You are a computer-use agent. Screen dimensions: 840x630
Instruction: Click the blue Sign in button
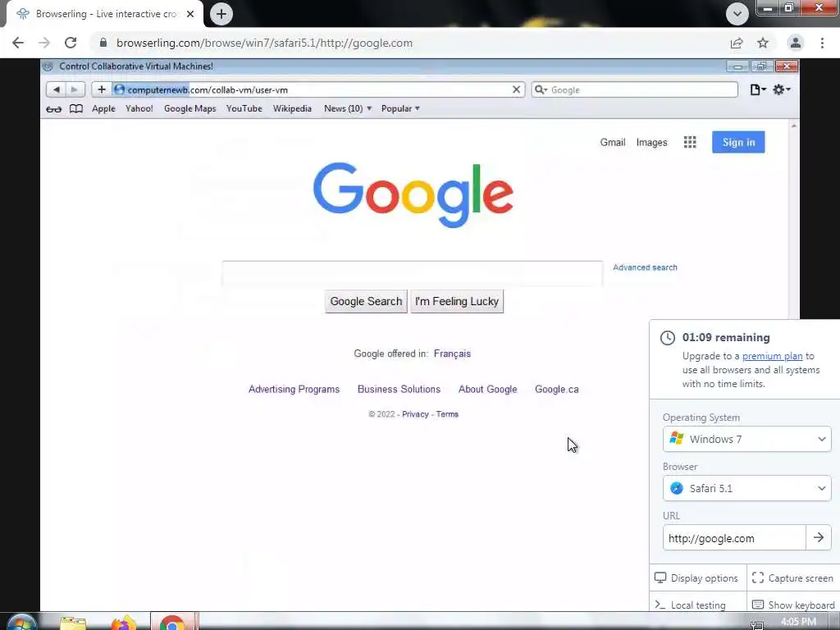pyautogui.click(x=738, y=142)
